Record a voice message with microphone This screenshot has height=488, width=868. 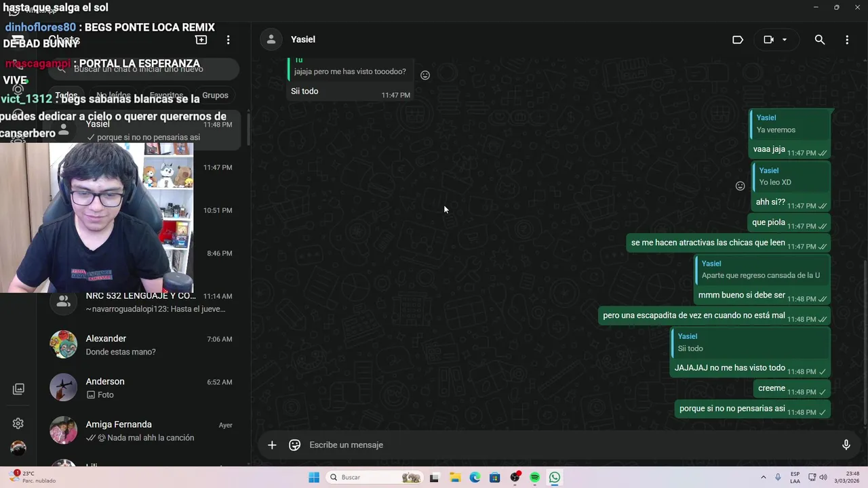846,445
